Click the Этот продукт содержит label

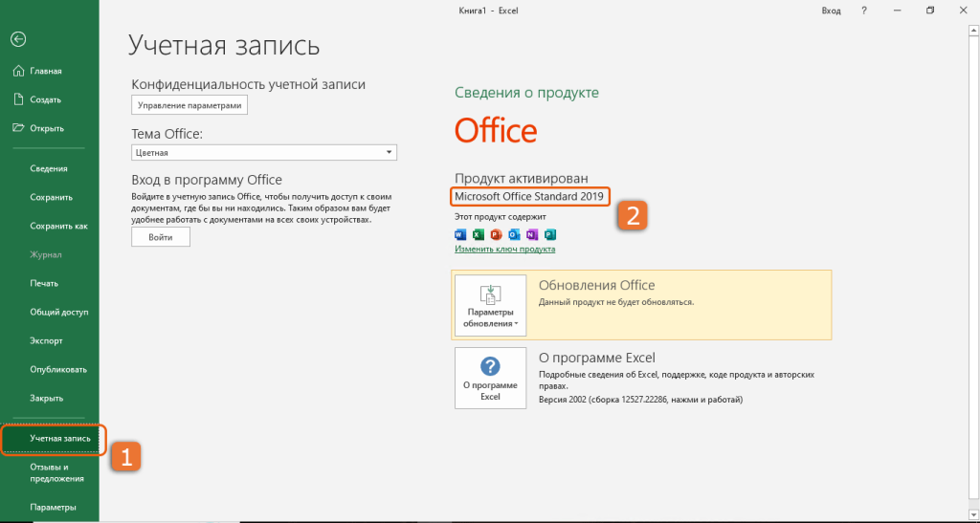(x=501, y=217)
